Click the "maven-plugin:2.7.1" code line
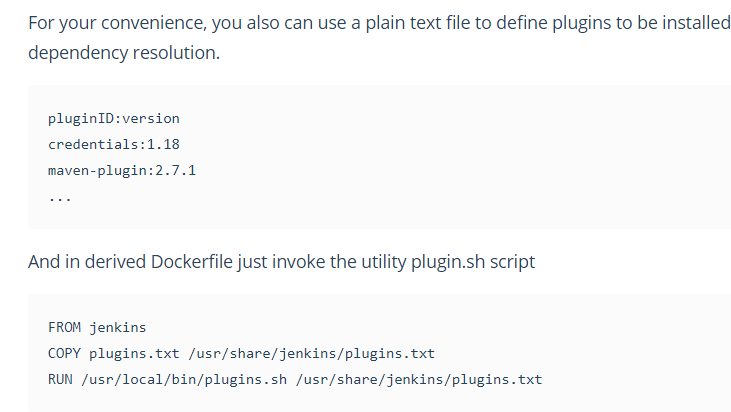The image size is (731, 412). [121, 170]
